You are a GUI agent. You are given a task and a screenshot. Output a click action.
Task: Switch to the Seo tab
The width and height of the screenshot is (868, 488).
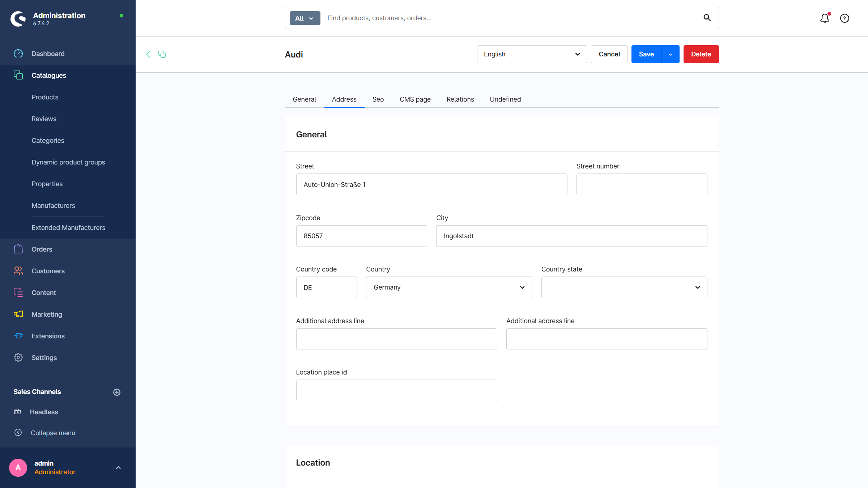point(378,99)
